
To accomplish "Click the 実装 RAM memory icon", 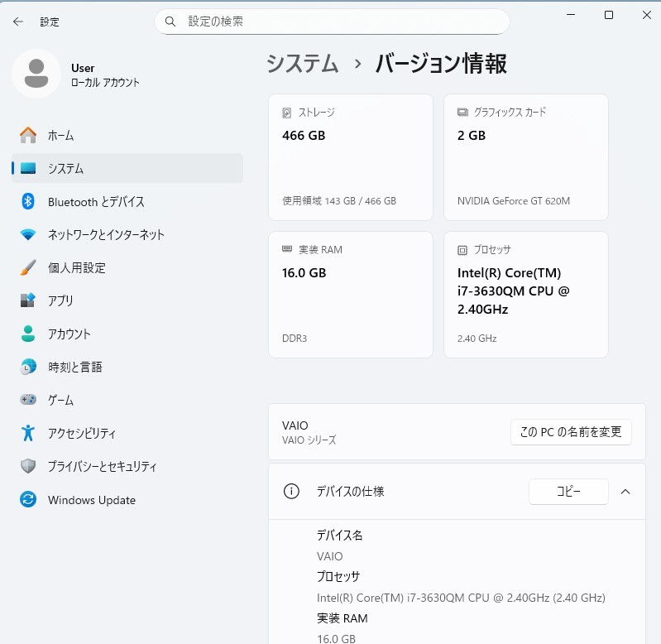I will click(287, 249).
